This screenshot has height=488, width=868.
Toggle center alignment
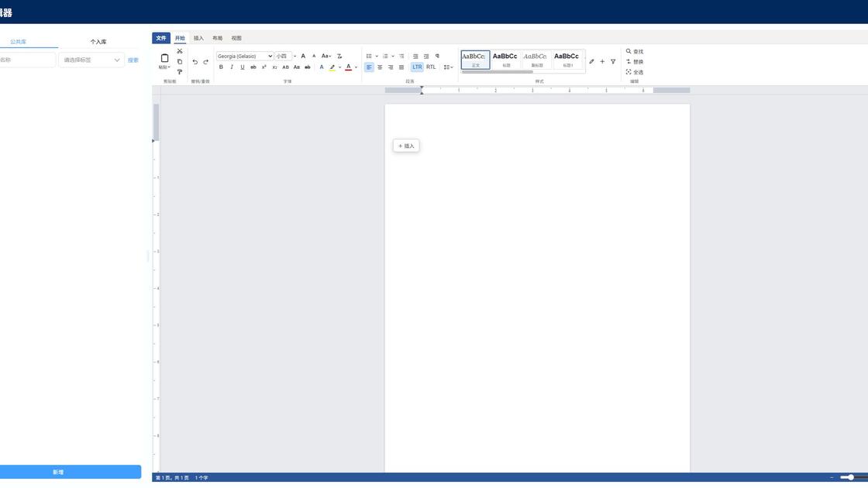(380, 67)
